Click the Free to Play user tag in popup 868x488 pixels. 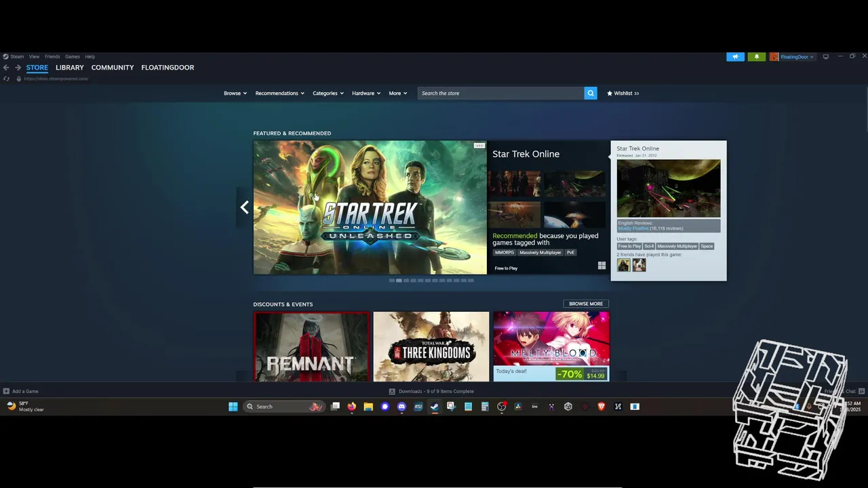[629, 246]
